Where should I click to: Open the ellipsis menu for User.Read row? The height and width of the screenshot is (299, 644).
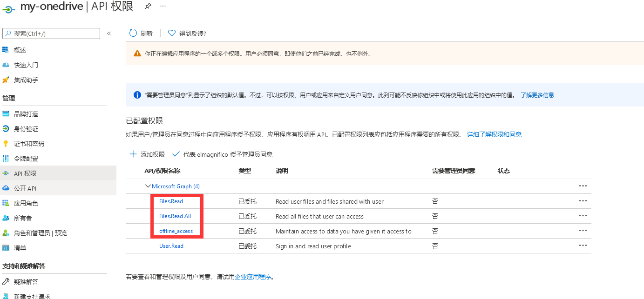click(x=583, y=246)
